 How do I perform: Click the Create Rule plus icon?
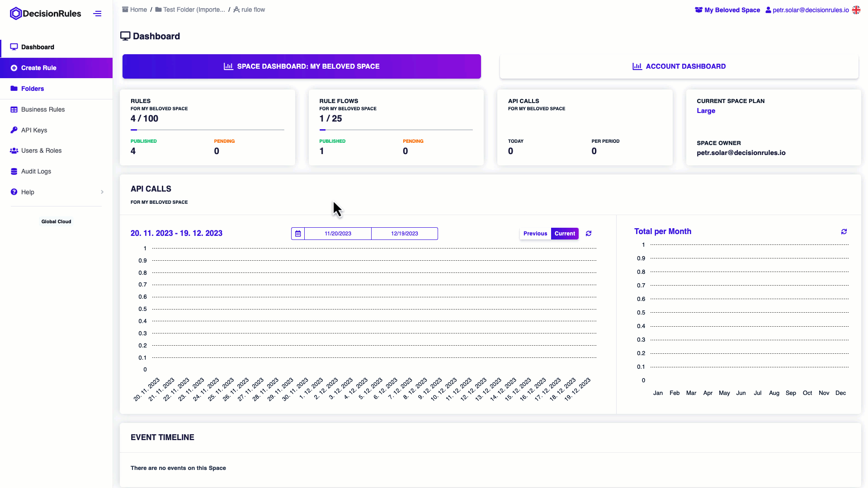14,68
